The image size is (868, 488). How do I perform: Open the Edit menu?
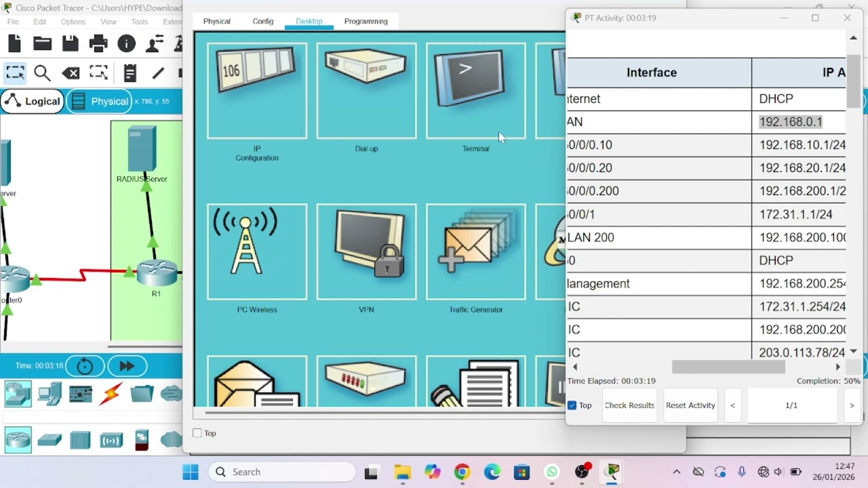pos(40,22)
